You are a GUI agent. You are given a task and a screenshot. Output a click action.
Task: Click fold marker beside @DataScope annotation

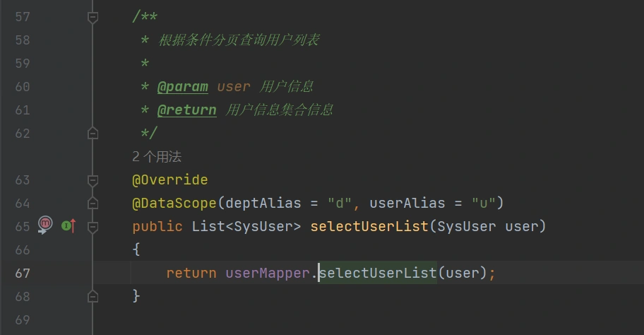(93, 204)
